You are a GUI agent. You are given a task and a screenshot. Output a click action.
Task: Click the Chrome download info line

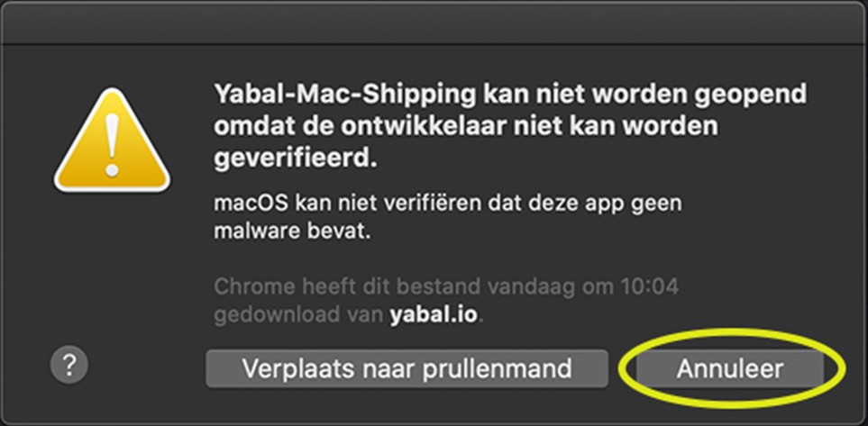click(446, 301)
